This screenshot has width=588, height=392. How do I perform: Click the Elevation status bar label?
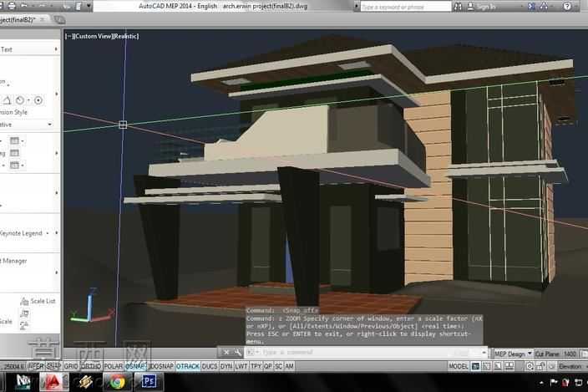[570, 366]
